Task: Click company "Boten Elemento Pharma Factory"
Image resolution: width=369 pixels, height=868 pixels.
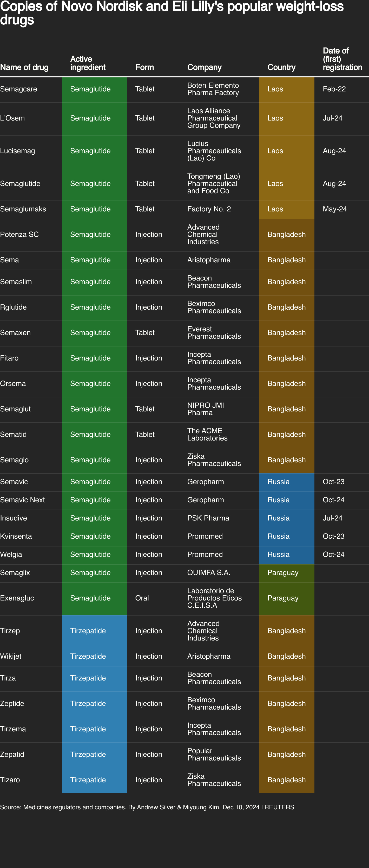Action: point(213,89)
